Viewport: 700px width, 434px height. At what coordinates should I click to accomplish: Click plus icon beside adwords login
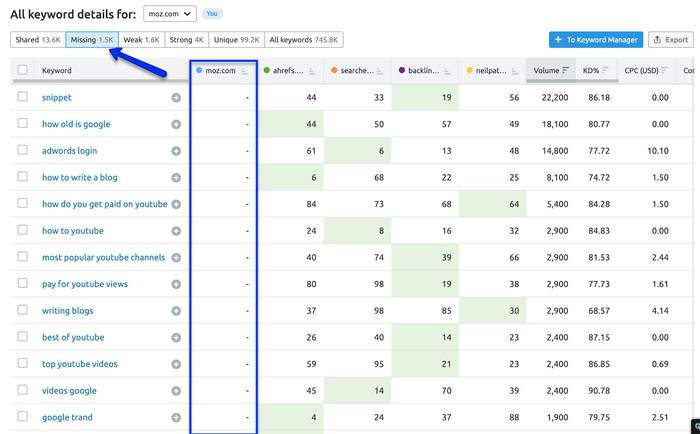tap(176, 151)
